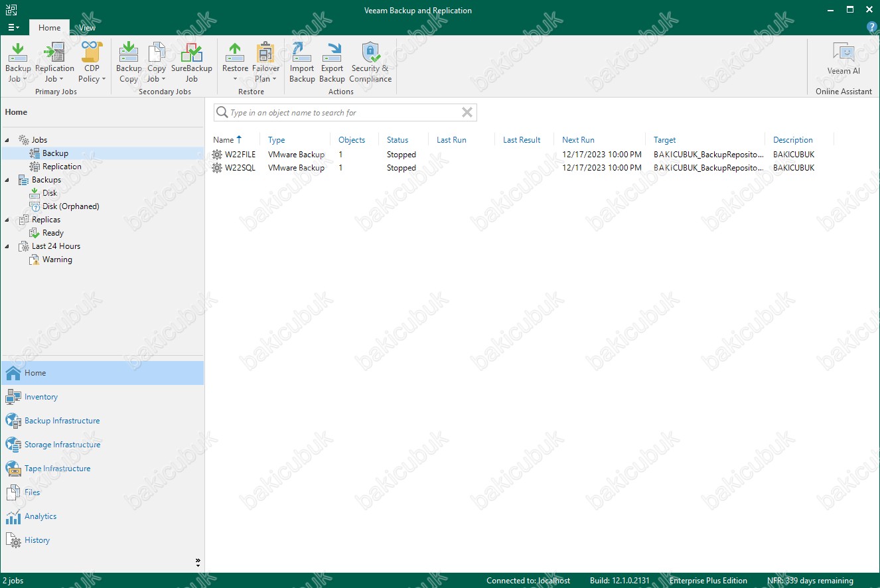Clear the search box with the X
Image resolution: width=880 pixels, height=588 pixels.
(467, 113)
